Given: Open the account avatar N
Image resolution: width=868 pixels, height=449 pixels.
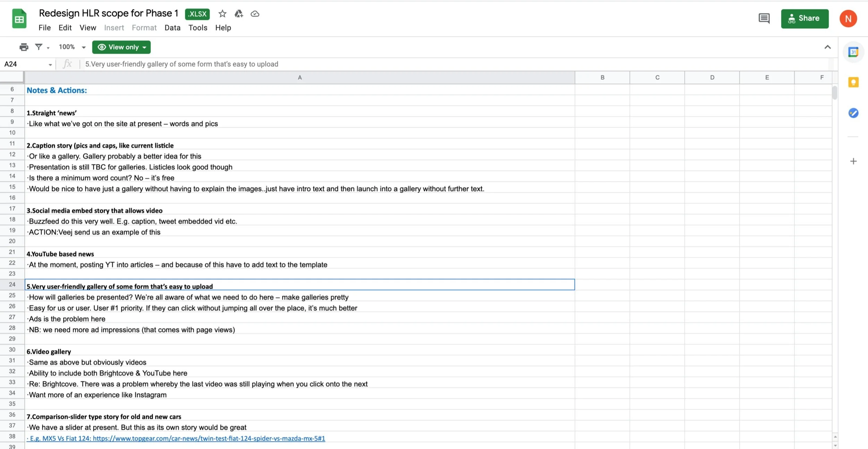Looking at the screenshot, I should [848, 19].
